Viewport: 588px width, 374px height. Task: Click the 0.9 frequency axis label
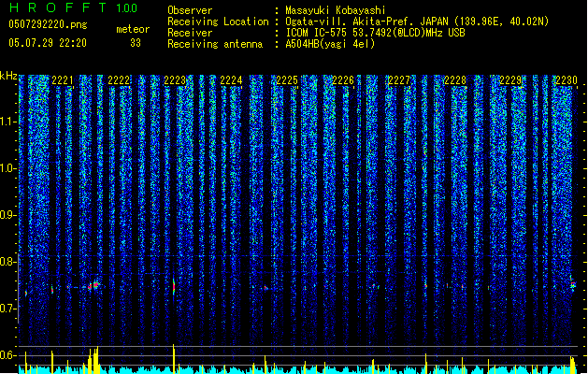7,215
